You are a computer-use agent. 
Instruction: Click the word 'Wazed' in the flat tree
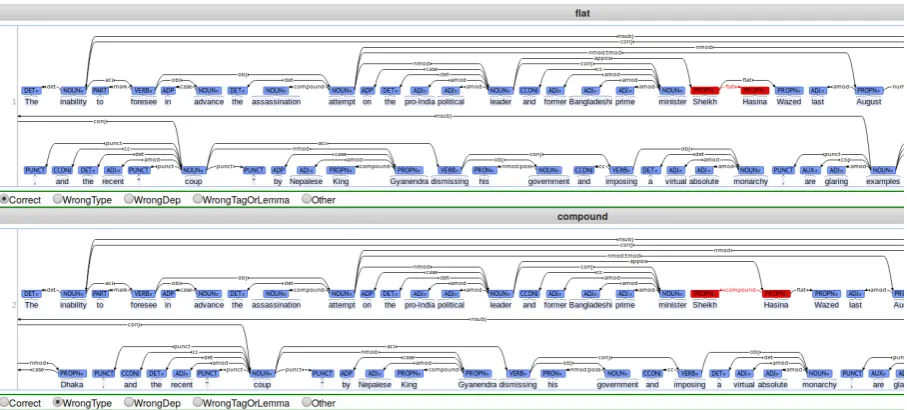(x=789, y=101)
